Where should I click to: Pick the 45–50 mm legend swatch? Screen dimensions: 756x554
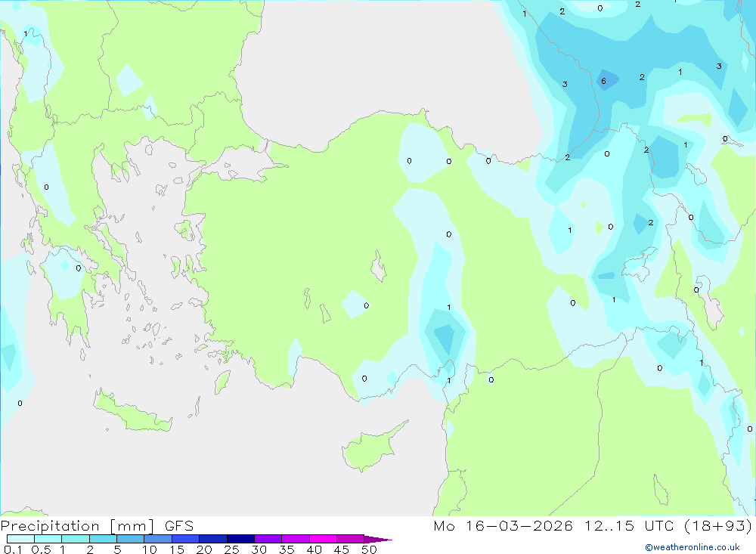[351, 539]
